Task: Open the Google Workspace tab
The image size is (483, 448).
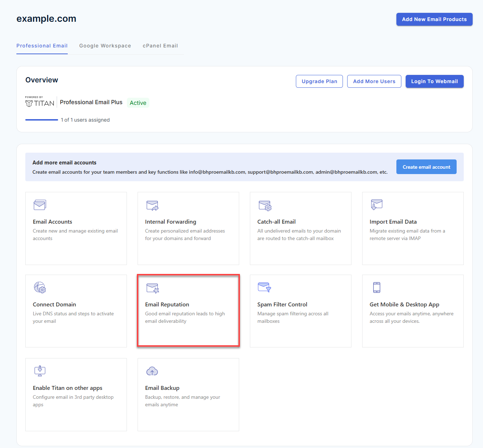Action: [x=105, y=46]
